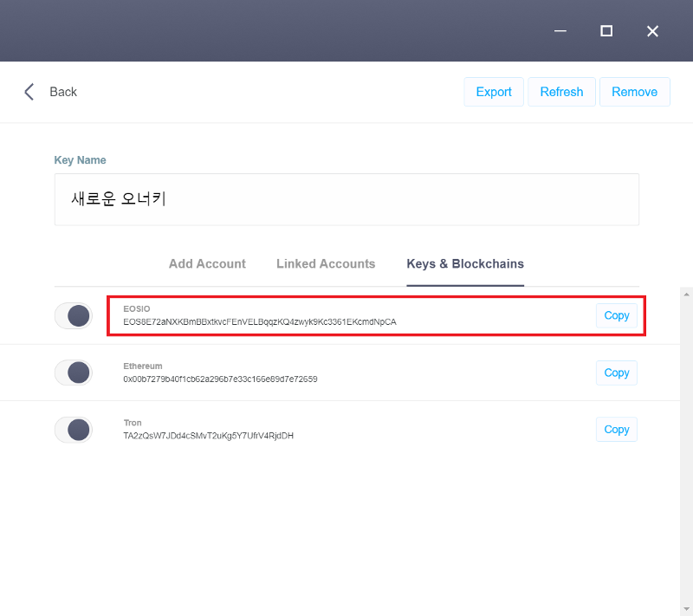The image size is (693, 616).
Task: Toggle the Ethereum blockchain switch
Action: tap(74, 373)
